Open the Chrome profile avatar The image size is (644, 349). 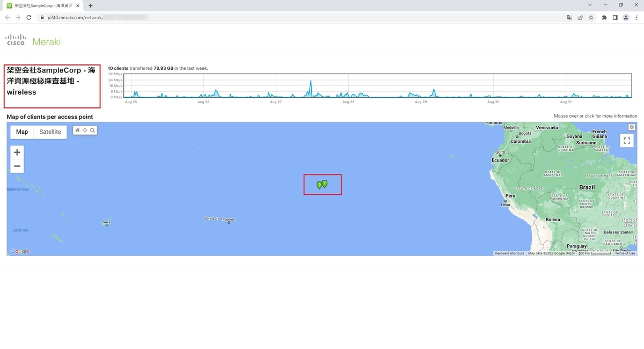(x=626, y=17)
